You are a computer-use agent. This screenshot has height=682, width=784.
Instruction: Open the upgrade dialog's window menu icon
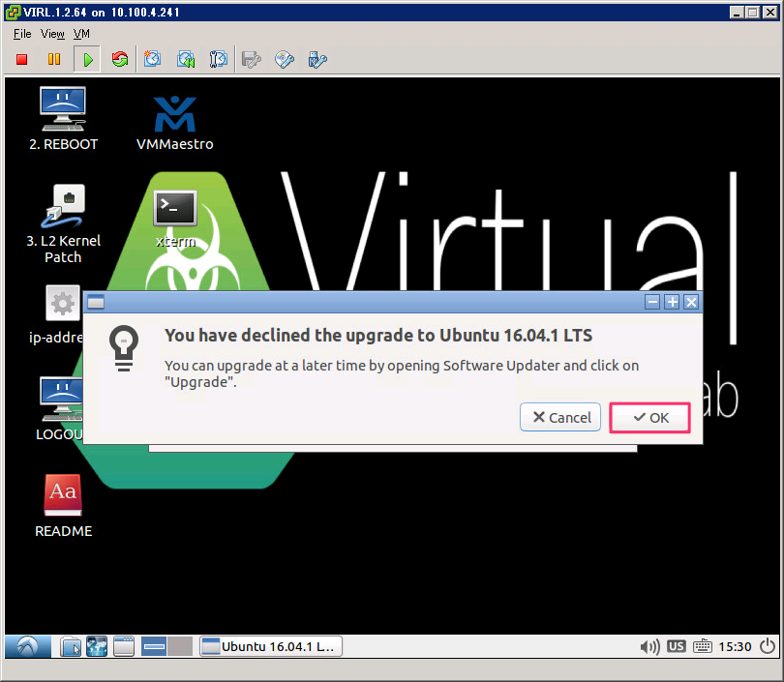[x=96, y=302]
